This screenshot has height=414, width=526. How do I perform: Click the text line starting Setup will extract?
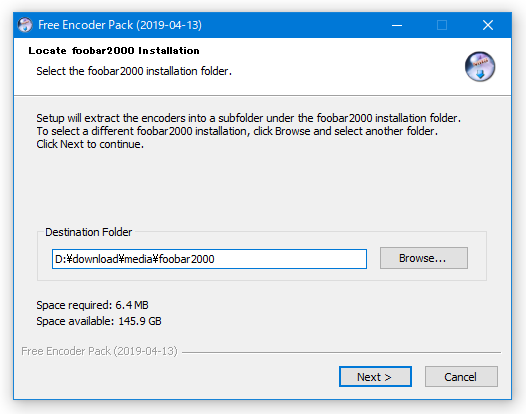(x=249, y=118)
